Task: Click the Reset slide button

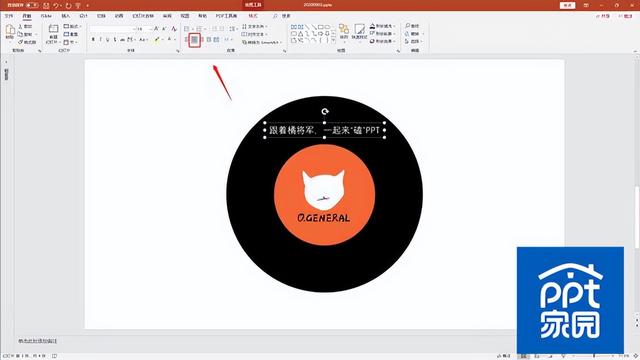Action: point(71,34)
